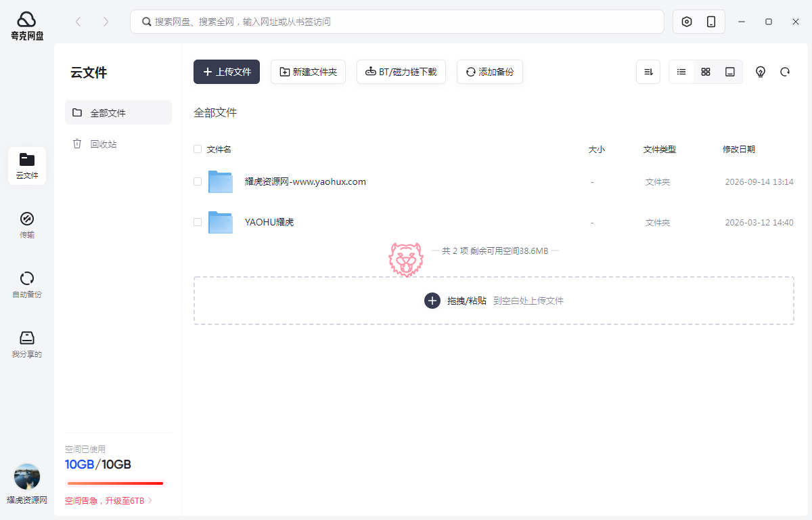Click the 上传文件 upload button
812x520 pixels.
click(227, 72)
